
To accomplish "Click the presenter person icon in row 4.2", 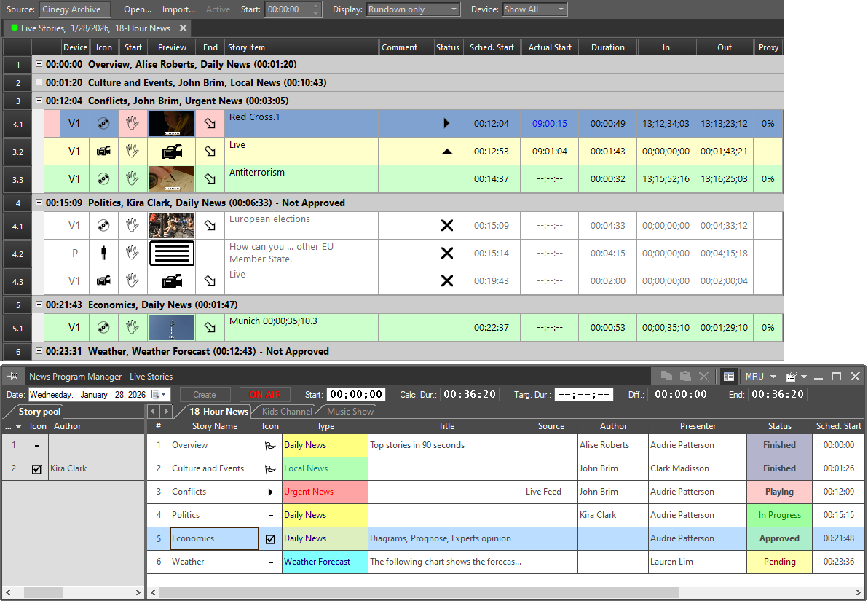I will pyautogui.click(x=103, y=253).
